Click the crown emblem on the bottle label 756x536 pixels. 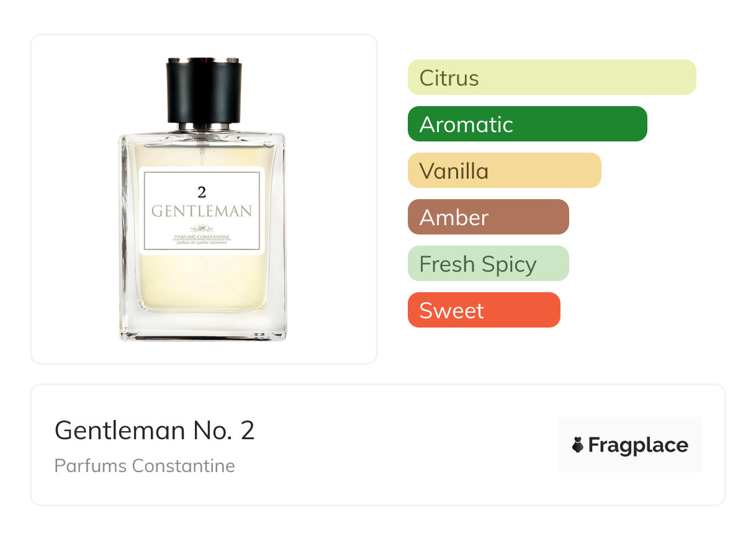click(x=202, y=228)
